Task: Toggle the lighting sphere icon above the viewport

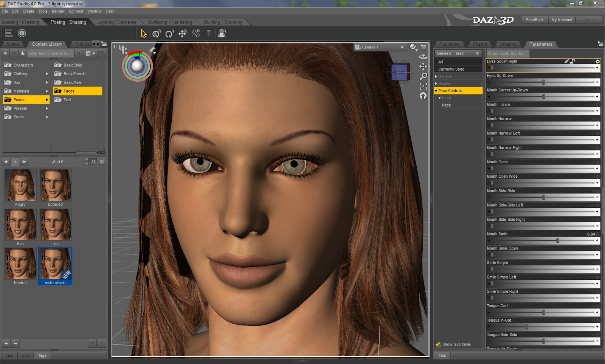Action: tap(413, 47)
